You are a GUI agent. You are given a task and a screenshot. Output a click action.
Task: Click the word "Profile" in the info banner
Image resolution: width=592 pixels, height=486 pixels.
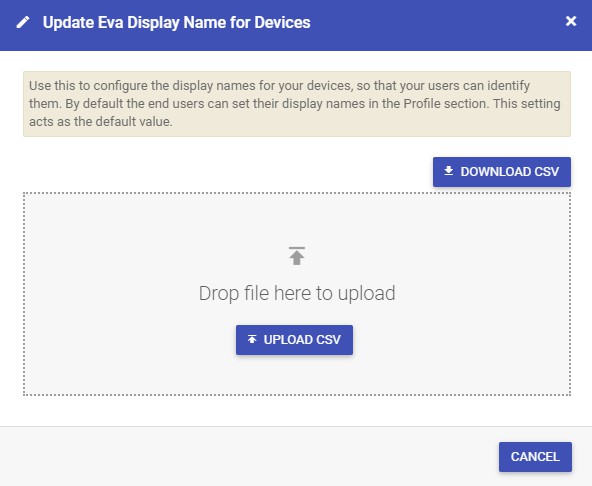422,104
